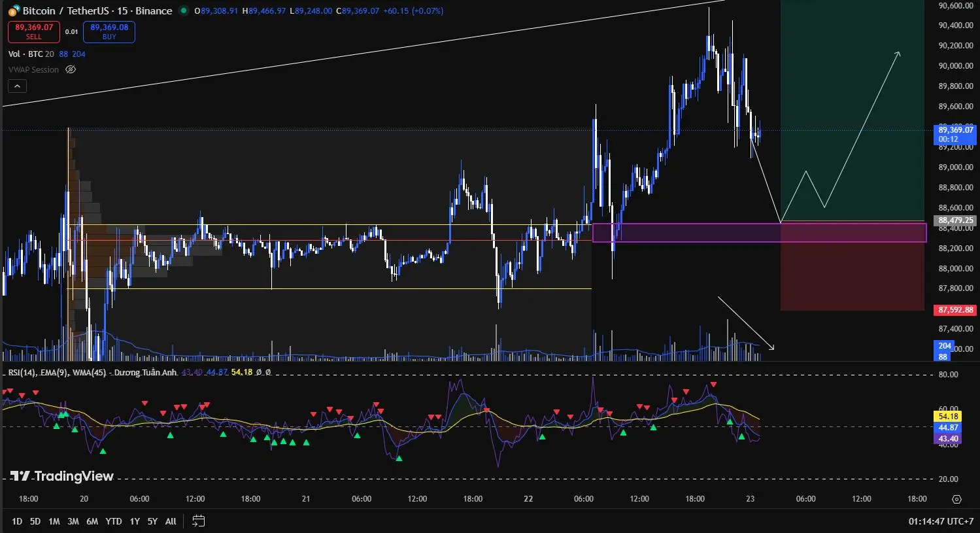Collapse the indicator legend with the chevron button
Screen dimensions: 980x533
pos(17,86)
